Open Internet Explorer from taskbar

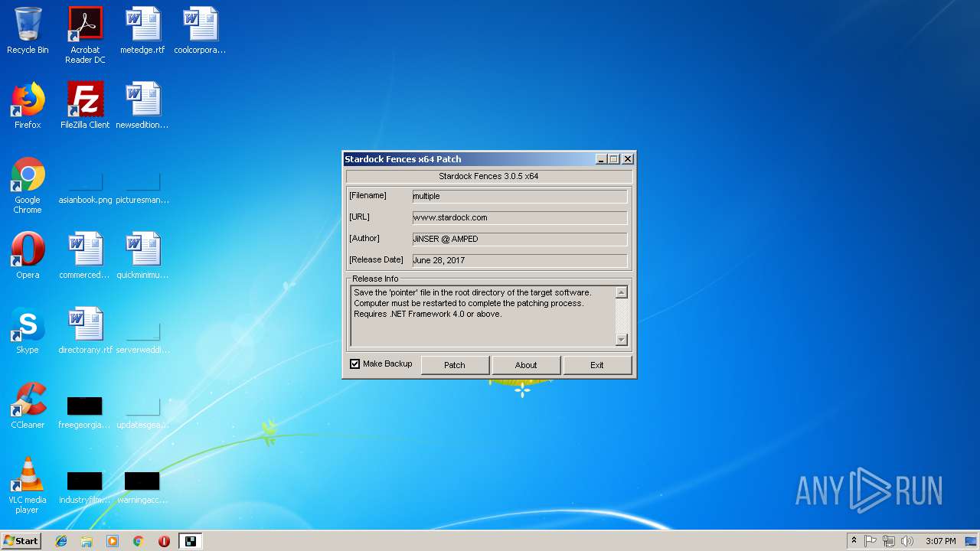(x=61, y=541)
